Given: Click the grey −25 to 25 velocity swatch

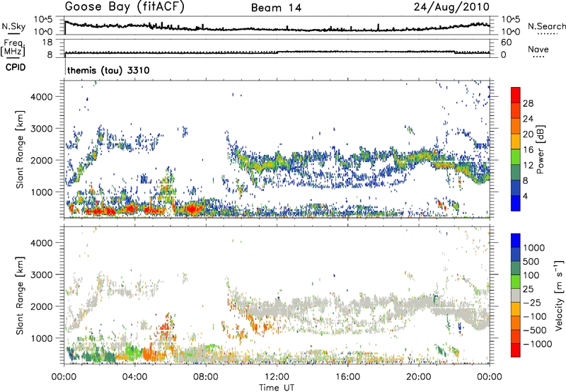Looking at the screenshot, I should click(x=516, y=296).
